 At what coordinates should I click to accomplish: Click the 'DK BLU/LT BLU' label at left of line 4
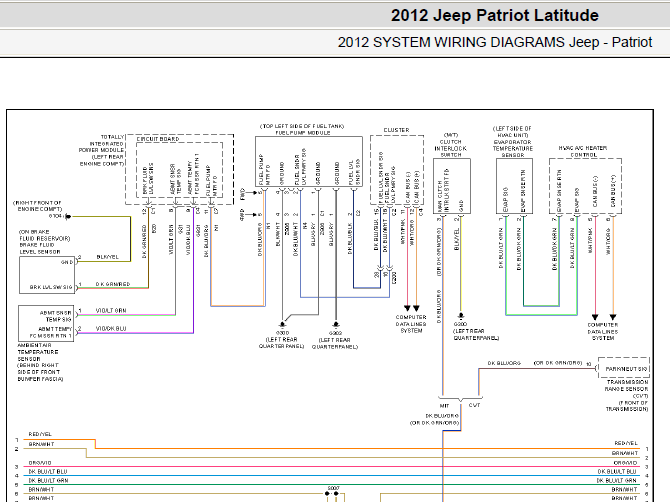(x=48, y=472)
